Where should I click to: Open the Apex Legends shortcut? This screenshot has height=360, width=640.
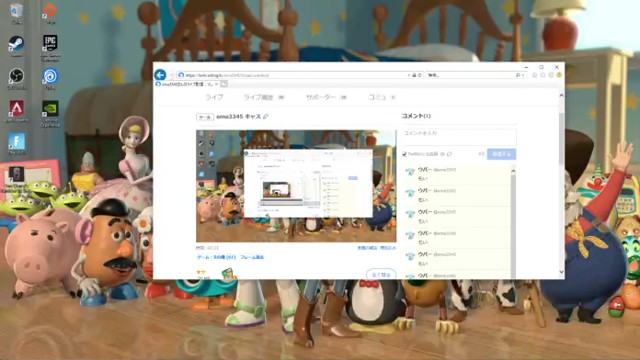[16, 111]
